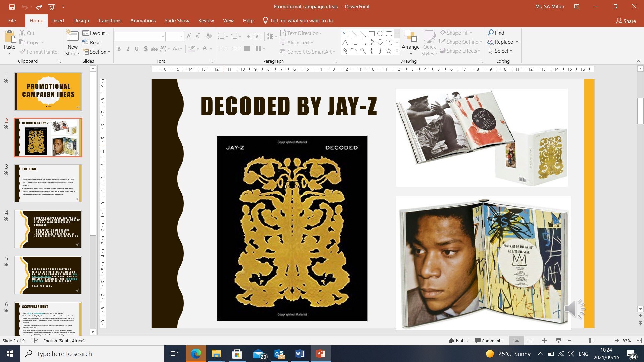This screenshot has width=644, height=362.
Task: Open Windows Start menu
Action: (10, 354)
